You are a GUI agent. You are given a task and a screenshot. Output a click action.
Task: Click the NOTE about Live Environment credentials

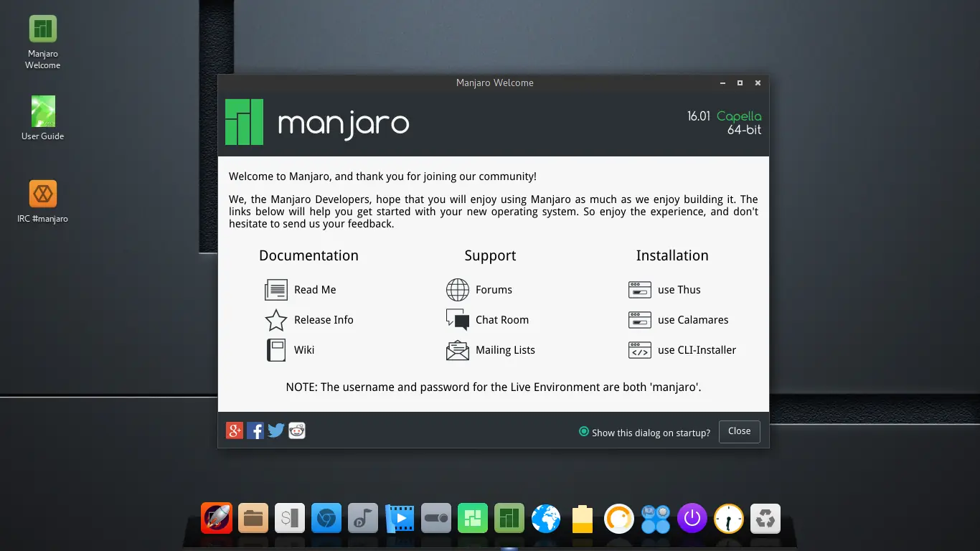494,387
